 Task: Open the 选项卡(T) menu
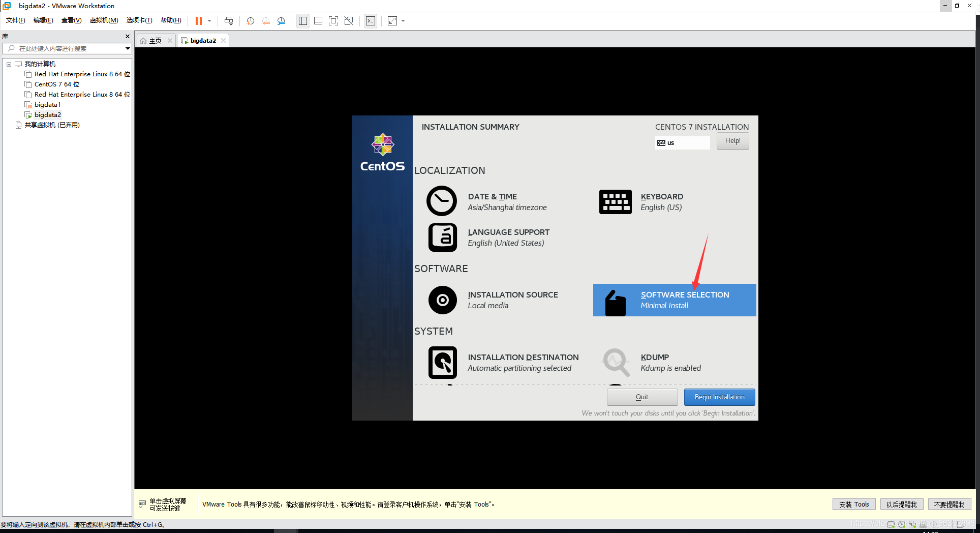139,20
